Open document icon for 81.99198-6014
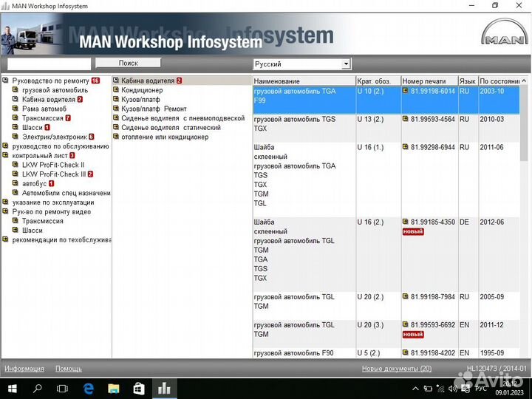The height and width of the screenshot is (399, 532). tap(406, 91)
